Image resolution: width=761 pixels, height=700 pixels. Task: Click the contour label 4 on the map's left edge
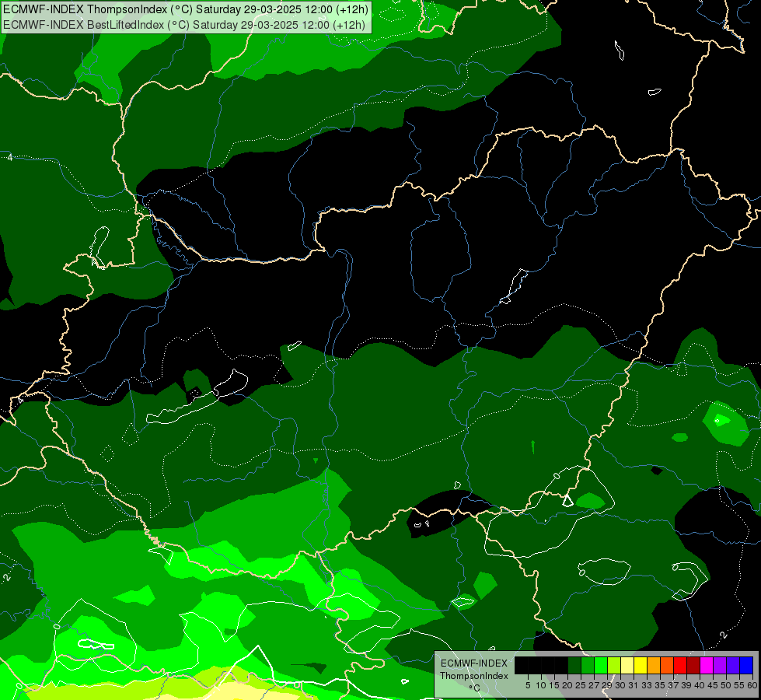9,158
